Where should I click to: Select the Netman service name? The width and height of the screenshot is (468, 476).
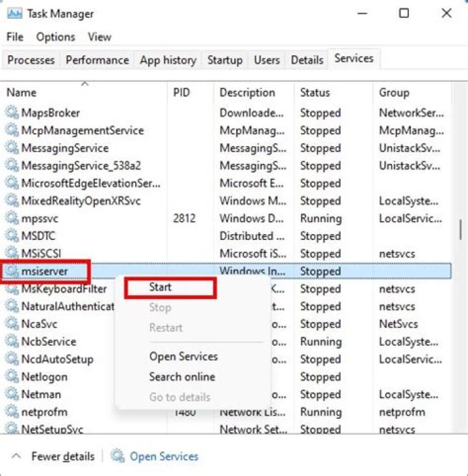coord(41,394)
